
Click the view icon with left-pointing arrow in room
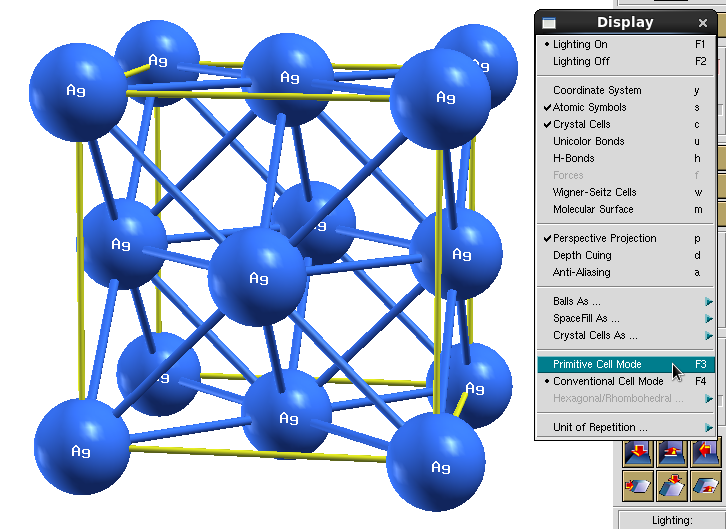pos(706,454)
